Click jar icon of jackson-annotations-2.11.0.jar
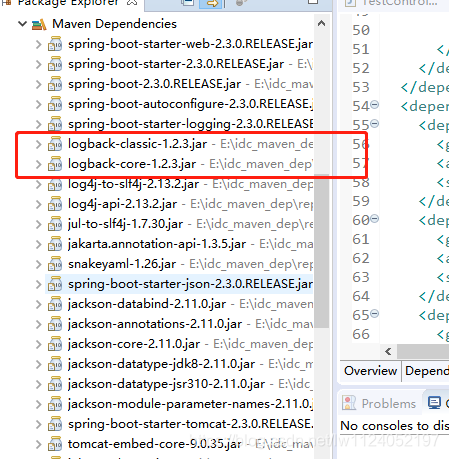Image resolution: width=449 pixels, height=459 pixels. pyautogui.click(x=55, y=324)
